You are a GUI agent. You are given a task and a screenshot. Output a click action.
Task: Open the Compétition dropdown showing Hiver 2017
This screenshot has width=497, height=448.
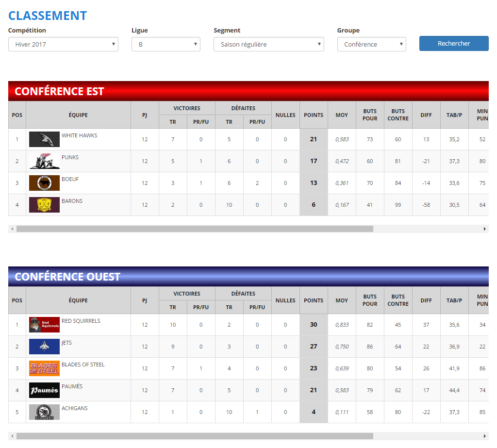click(x=63, y=44)
